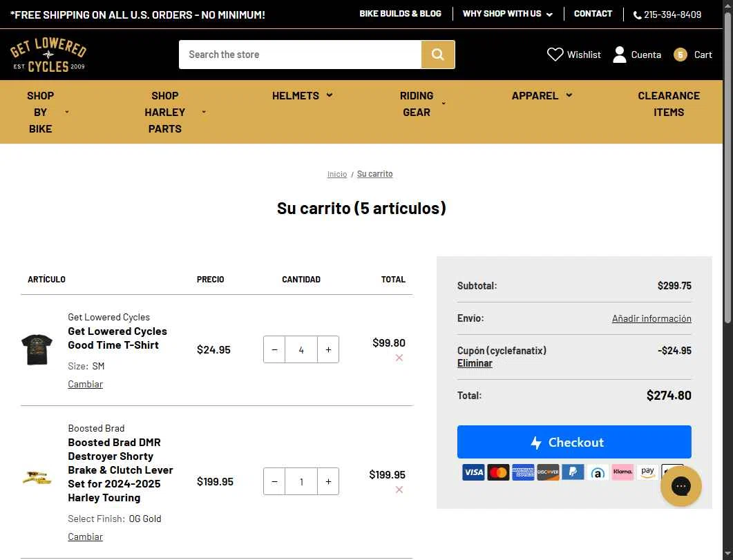Click the Discover payment icon
733x560 pixels.
pyautogui.click(x=548, y=472)
